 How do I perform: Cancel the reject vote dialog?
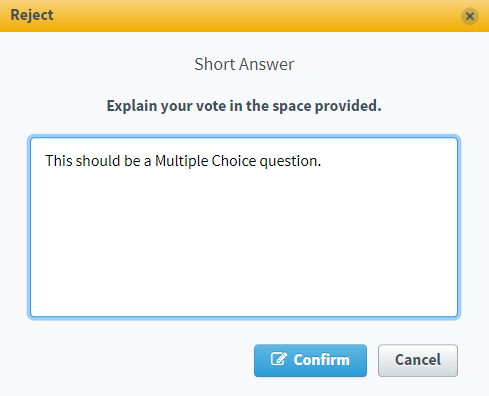tap(418, 360)
